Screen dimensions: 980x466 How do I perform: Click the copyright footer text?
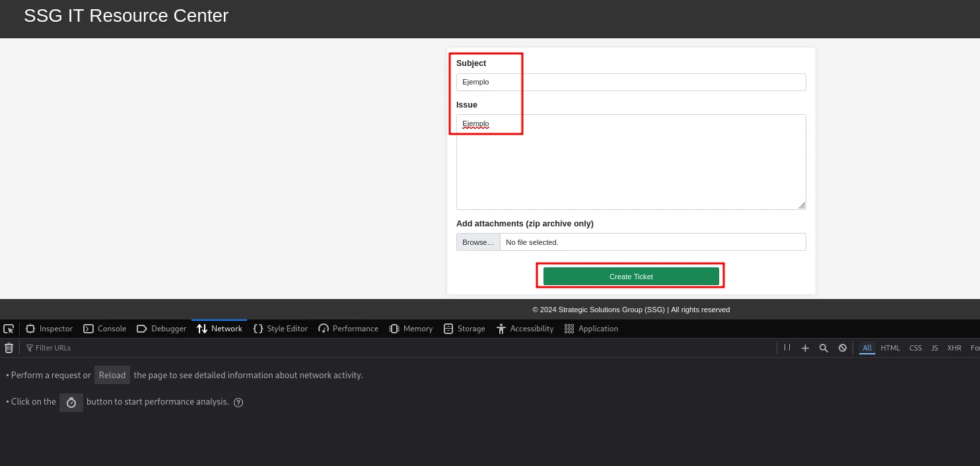tap(631, 310)
